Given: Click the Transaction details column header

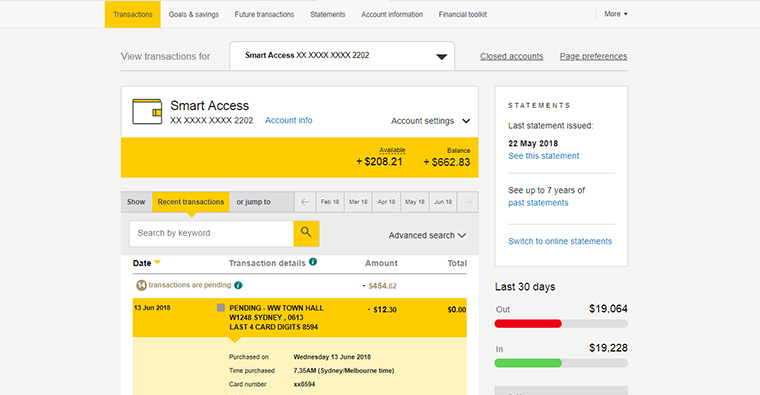Looking at the screenshot, I should (x=267, y=263).
